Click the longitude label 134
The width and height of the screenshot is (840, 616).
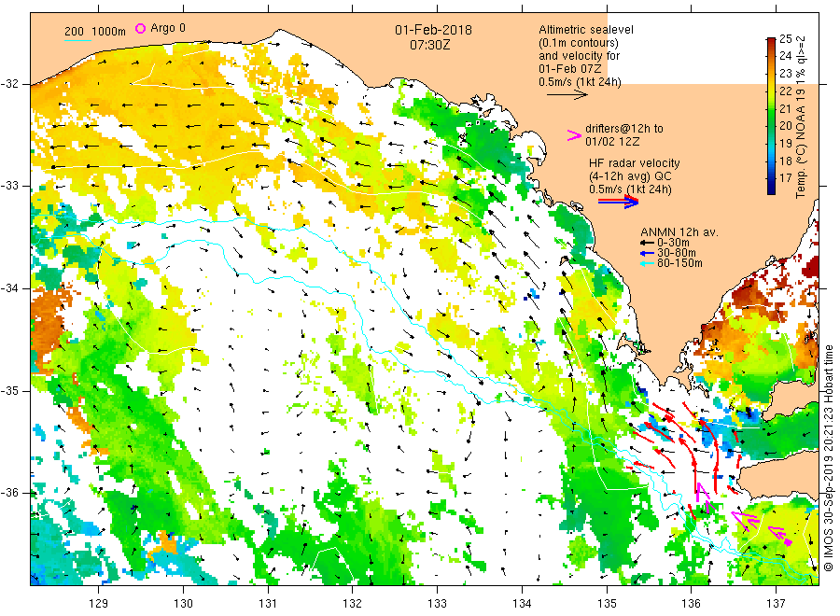522,604
